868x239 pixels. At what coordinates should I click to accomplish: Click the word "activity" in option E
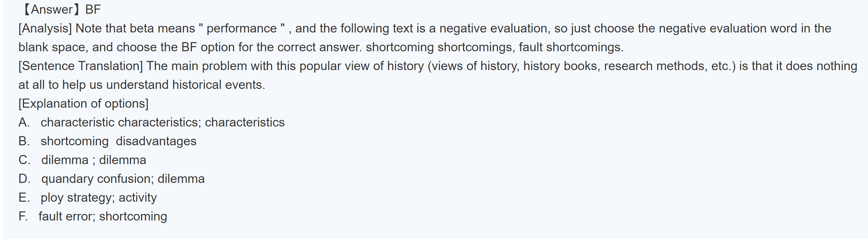pos(138,197)
